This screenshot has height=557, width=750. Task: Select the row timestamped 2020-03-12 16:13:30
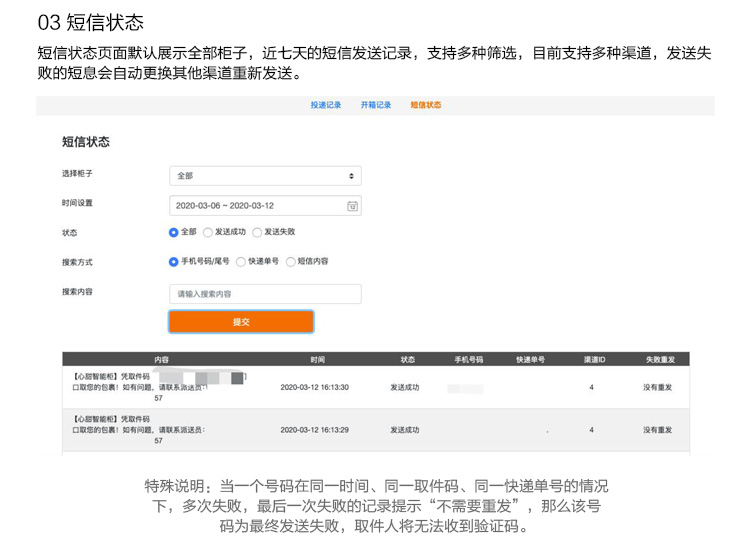click(314, 387)
